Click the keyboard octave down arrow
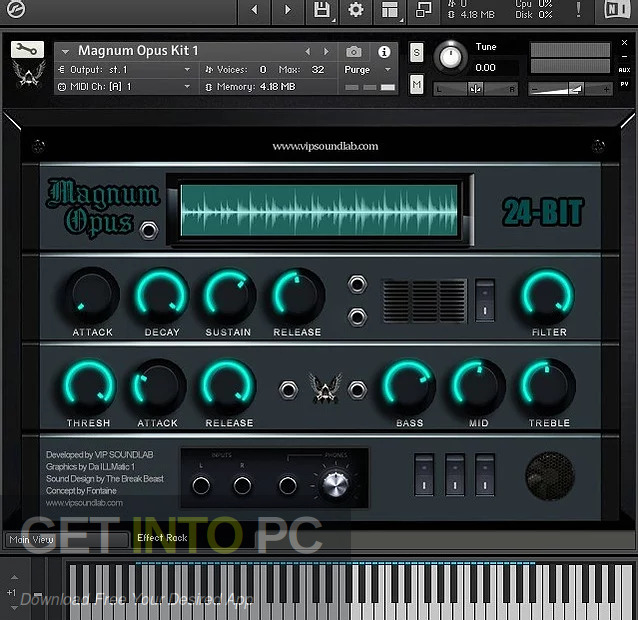638x620 pixels. click(x=14, y=608)
